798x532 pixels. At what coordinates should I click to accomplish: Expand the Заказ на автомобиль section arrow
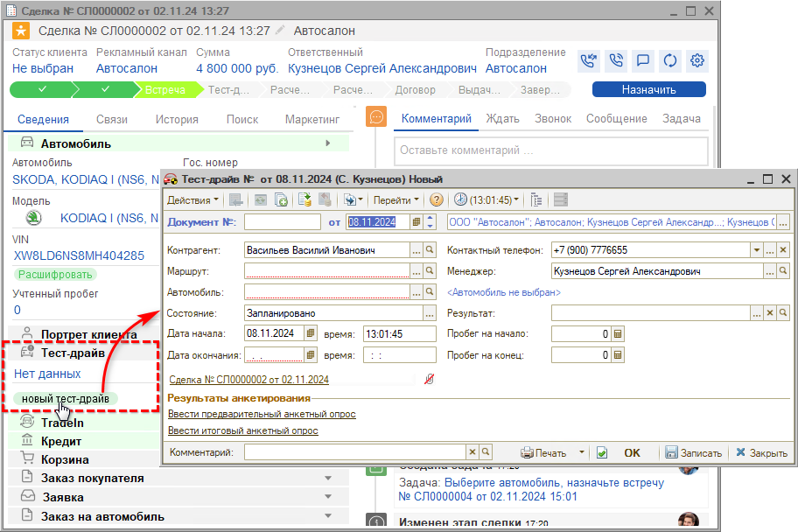point(328,515)
